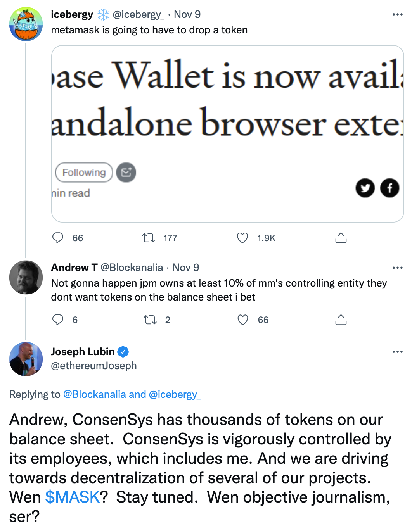Image resolution: width=412 pixels, height=532 pixels.
Task: Open Joseph Lubin's profile picture
Action: pyautogui.click(x=26, y=359)
